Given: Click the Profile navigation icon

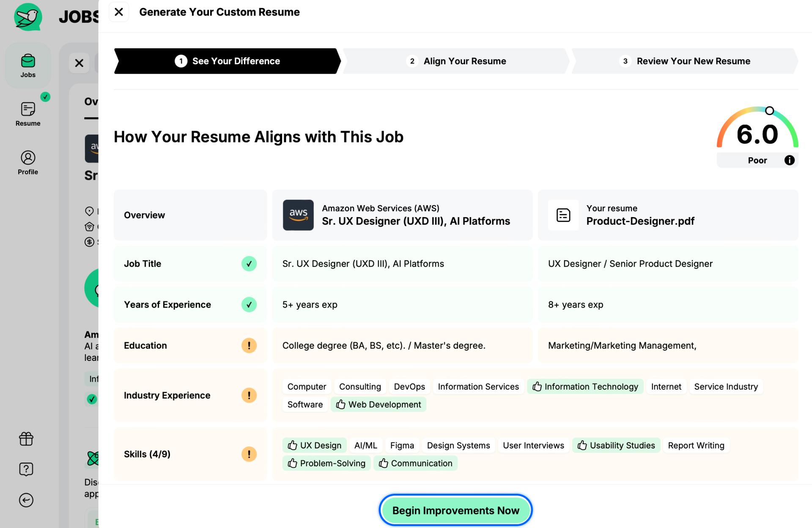Looking at the screenshot, I should pos(27,163).
